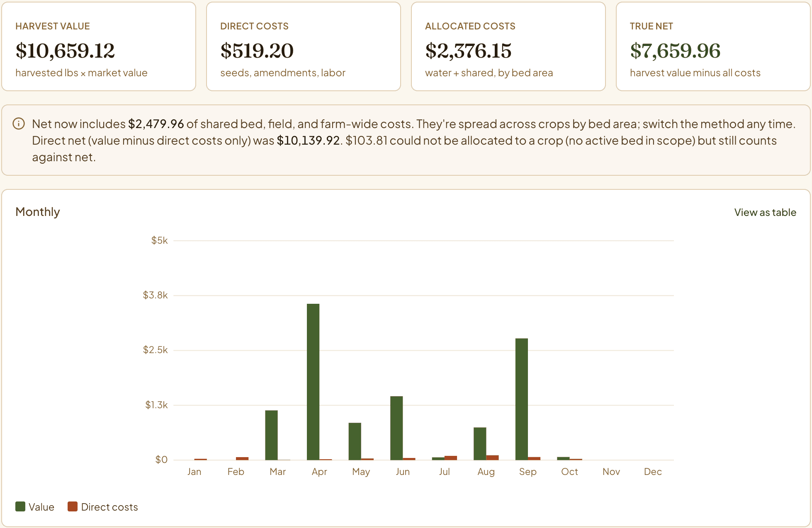
Task: Click the DIRECT COSTS card heading
Action: tap(254, 26)
